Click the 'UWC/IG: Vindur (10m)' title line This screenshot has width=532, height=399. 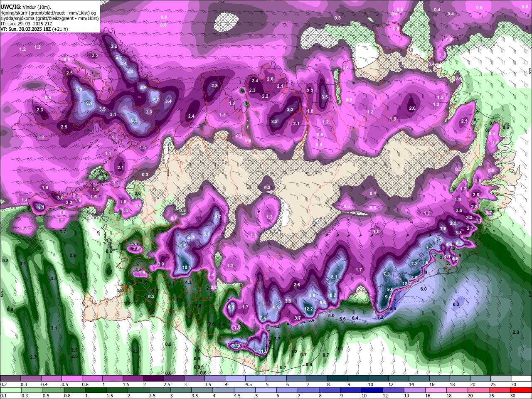click(x=25, y=7)
